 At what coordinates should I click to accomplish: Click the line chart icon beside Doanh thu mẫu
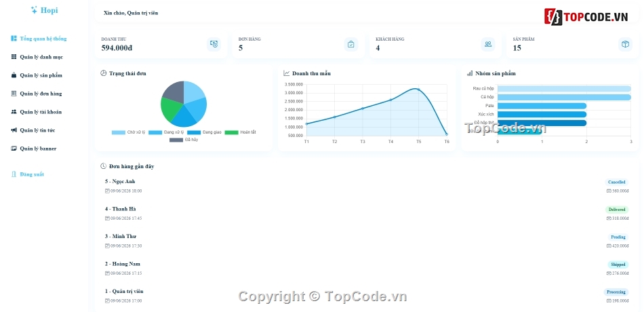287,73
